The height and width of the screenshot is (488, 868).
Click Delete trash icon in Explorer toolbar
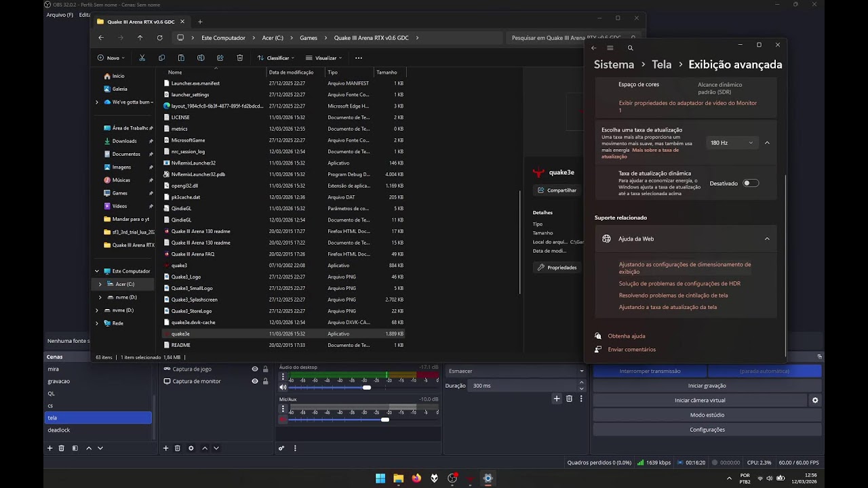(x=240, y=58)
